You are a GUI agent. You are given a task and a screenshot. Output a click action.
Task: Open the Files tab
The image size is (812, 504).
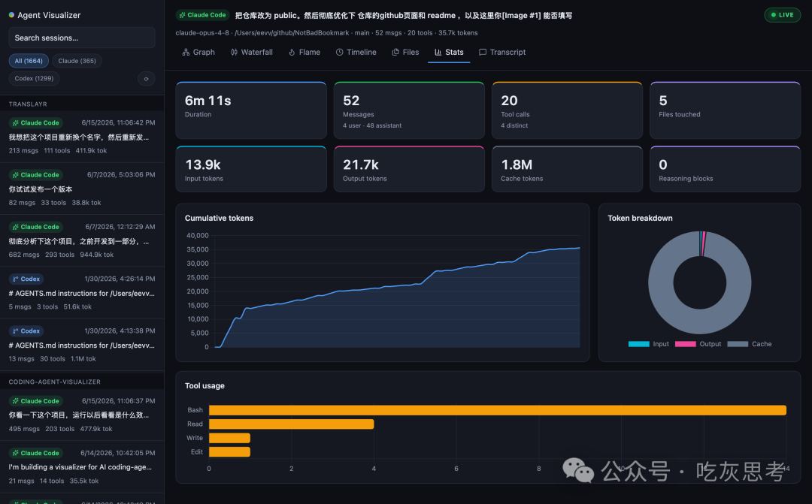[x=405, y=53]
